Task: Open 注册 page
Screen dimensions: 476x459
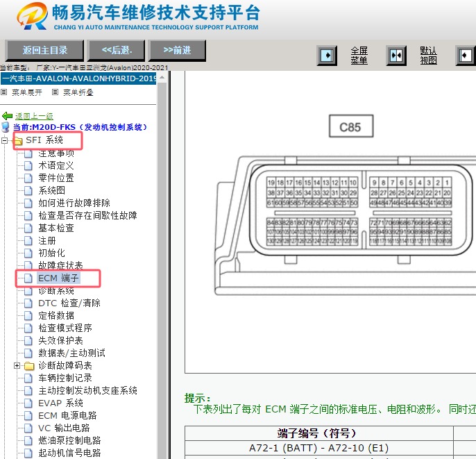Action: (47, 240)
